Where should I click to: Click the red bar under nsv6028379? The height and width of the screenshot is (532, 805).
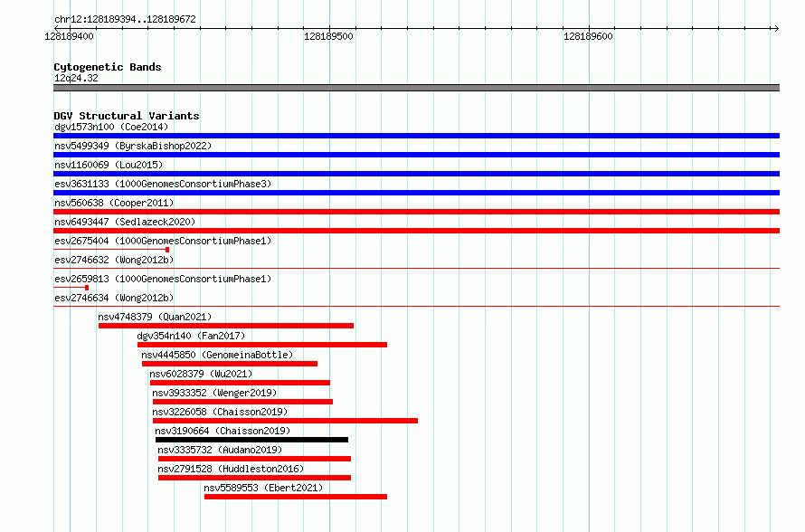[x=240, y=383]
